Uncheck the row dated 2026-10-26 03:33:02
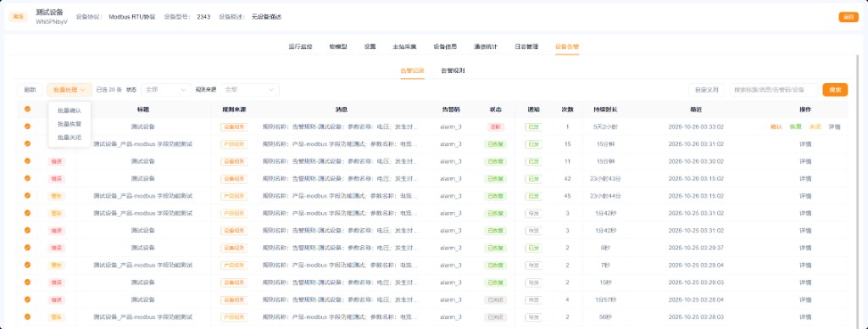This screenshot has width=868, height=329. pos(27,126)
